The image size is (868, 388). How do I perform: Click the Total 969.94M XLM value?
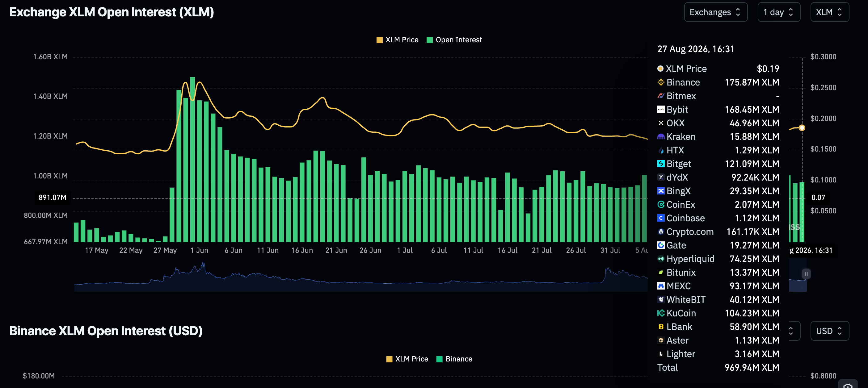(752, 367)
